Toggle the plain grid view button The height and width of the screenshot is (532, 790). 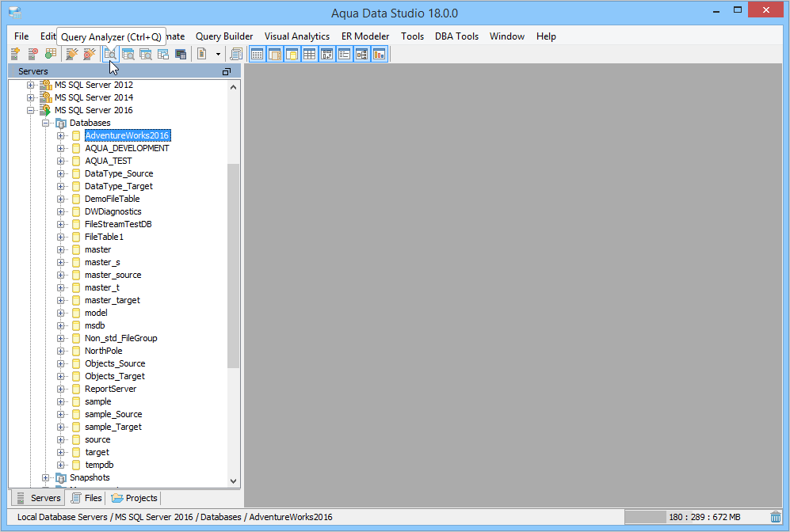click(309, 54)
